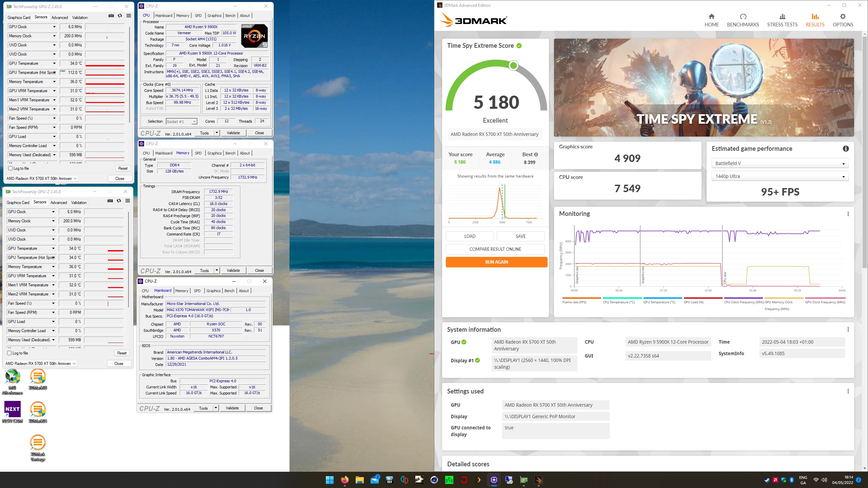Open Tools dropdown arrow in CPU-Z processor window
This screenshot has height=488, width=868.
pyautogui.click(x=217, y=133)
